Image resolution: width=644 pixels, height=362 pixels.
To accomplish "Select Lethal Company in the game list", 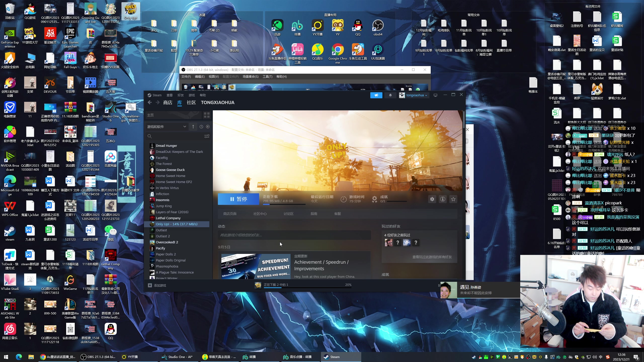I will [x=168, y=218].
